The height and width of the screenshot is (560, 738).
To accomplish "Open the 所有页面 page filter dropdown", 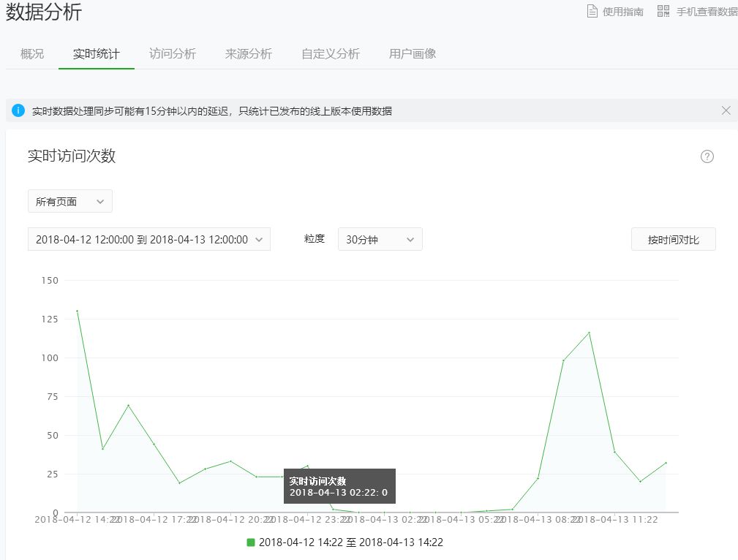I will pos(69,201).
